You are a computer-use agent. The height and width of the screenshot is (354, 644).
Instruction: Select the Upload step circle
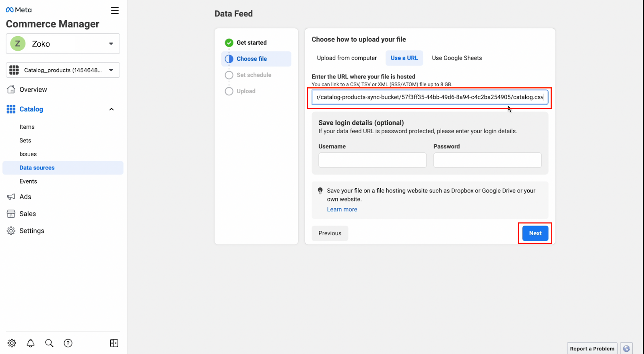229,91
